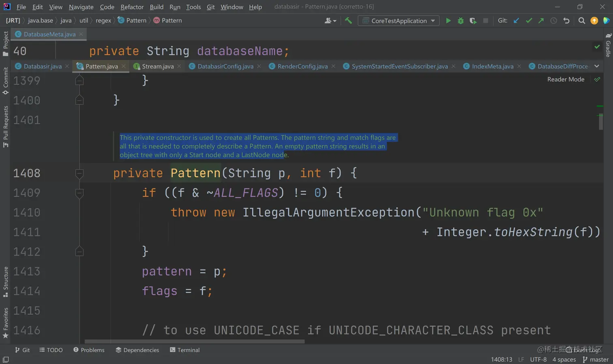Screen dimensions: 613x364
Task: Open the Project tool window
Action: [5, 44]
